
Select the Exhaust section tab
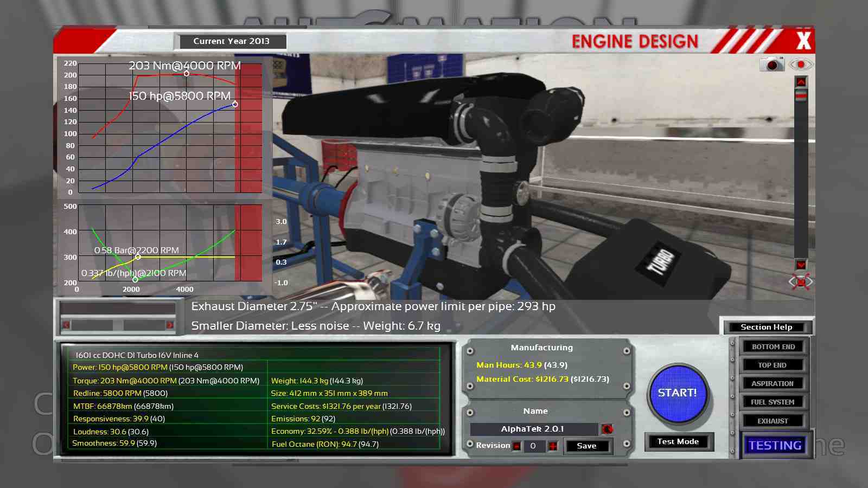pyautogui.click(x=773, y=421)
